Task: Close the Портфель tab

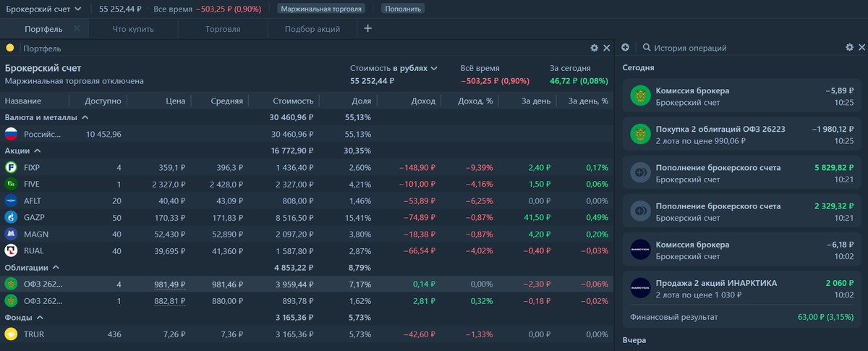Action: point(77,29)
